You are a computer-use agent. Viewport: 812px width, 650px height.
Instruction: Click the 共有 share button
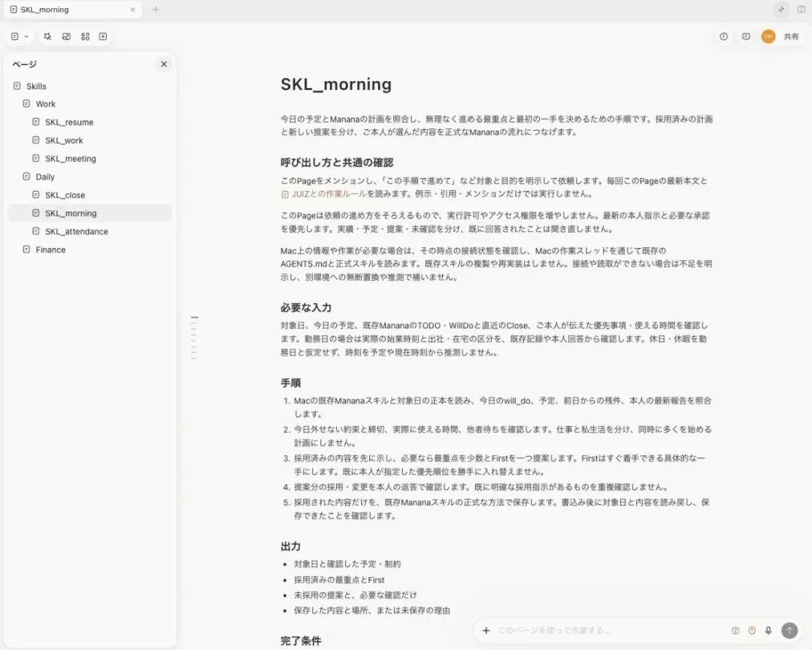click(791, 36)
